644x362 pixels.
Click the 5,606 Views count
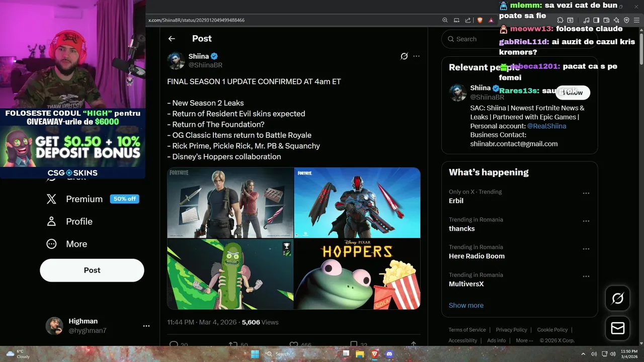tap(260, 322)
